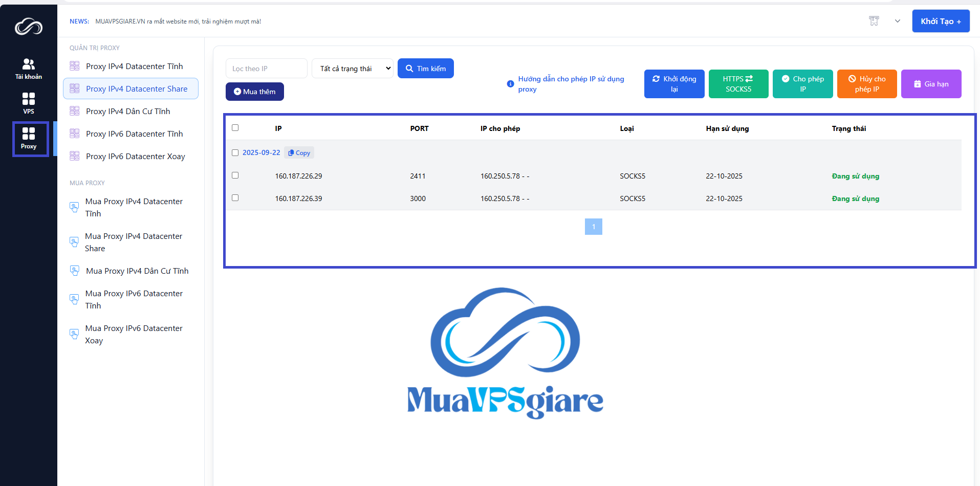Click the Lọc theo IP filter field
The image size is (980, 486).
point(266,69)
